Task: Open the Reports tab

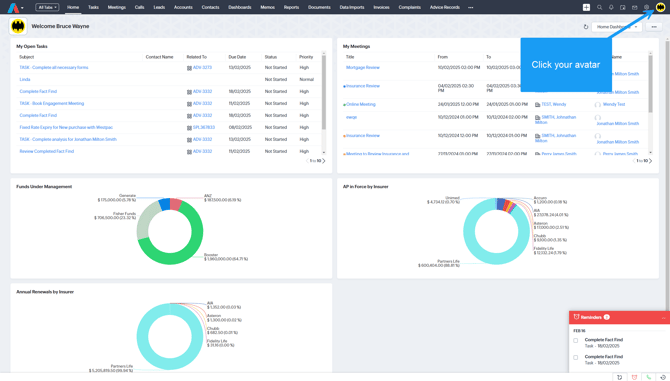Action: tap(291, 7)
